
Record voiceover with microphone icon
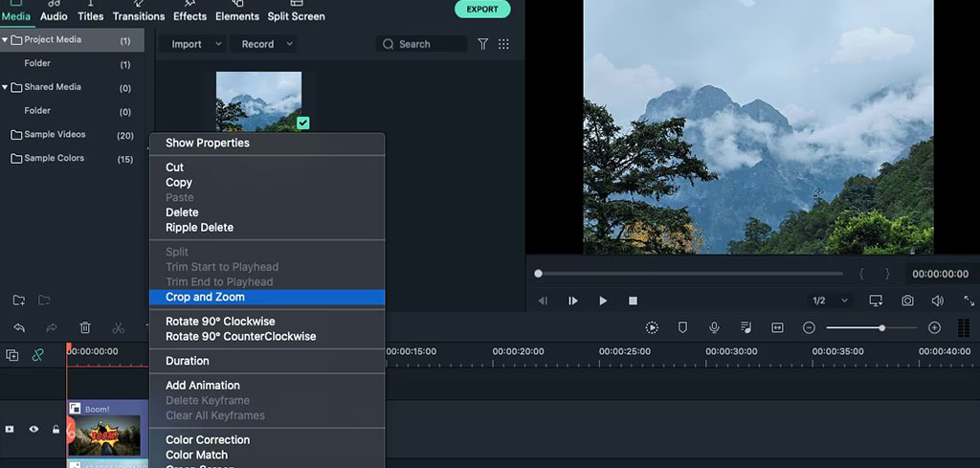coord(714,327)
